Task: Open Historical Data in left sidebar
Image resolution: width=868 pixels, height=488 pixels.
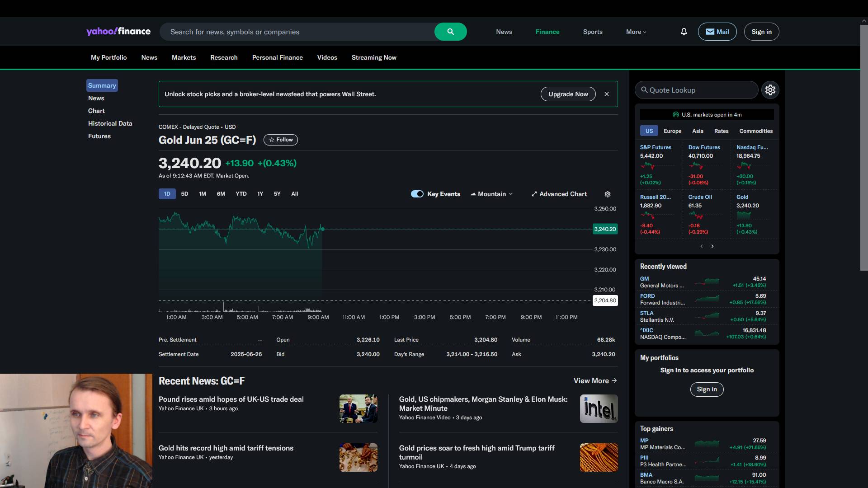Action: [110, 123]
